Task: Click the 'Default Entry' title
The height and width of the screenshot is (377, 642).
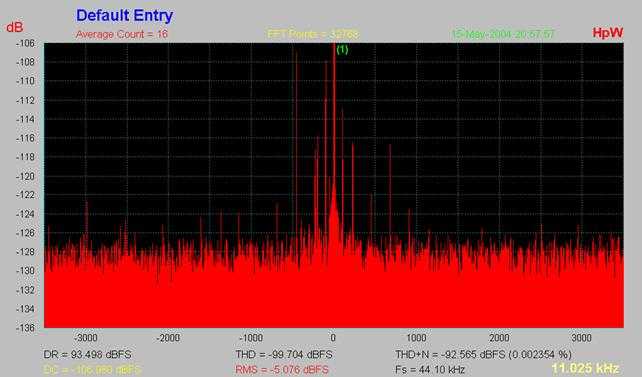Action: 124,16
